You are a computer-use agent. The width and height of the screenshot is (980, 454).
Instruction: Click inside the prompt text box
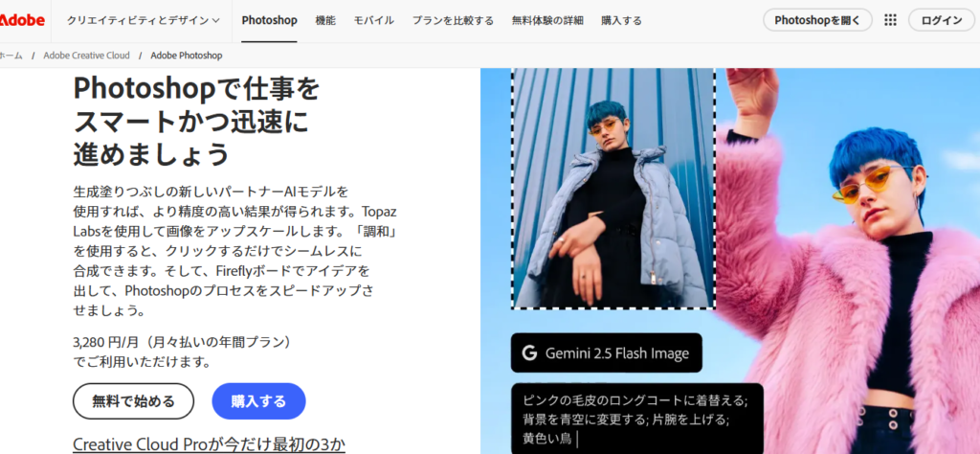pos(636,419)
